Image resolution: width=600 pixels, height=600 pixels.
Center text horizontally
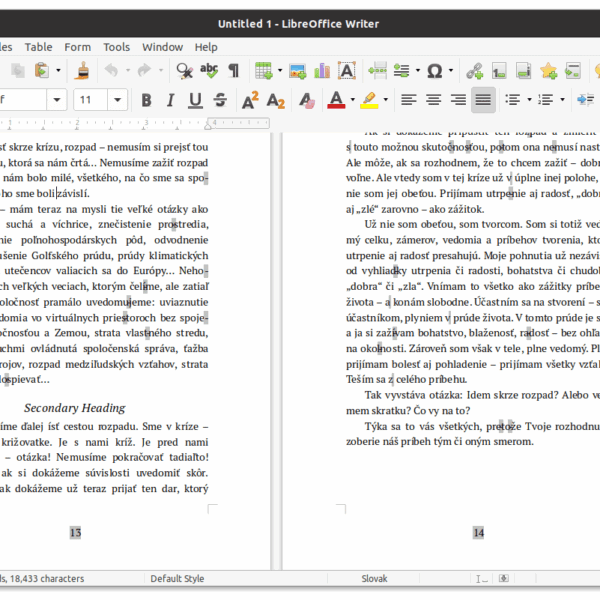434,100
